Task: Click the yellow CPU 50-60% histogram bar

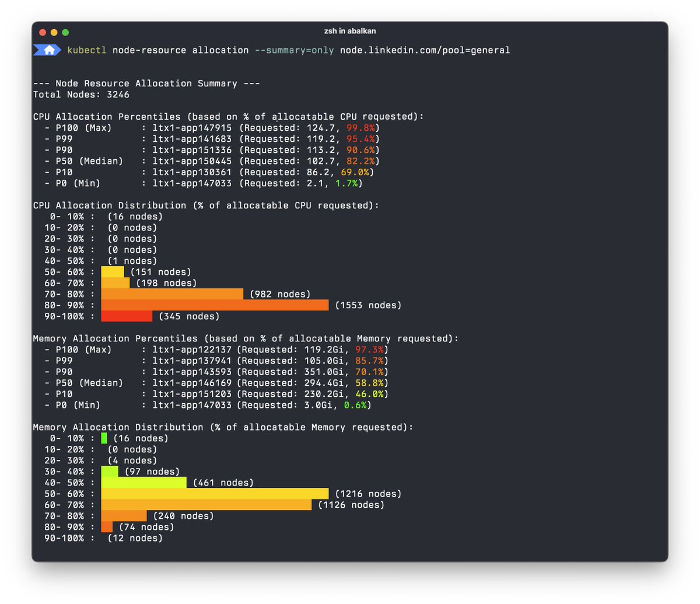Action: click(113, 272)
